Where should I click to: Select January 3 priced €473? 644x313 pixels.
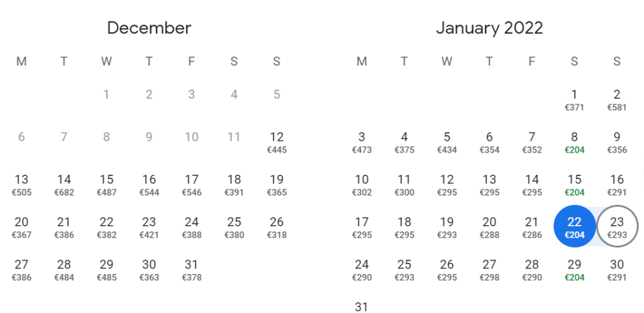pos(362,142)
